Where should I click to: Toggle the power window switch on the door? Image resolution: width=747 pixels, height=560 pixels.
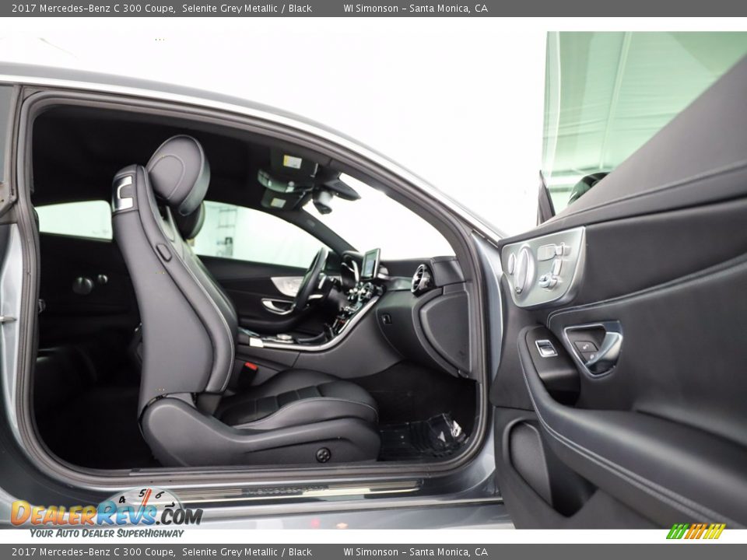(x=545, y=347)
